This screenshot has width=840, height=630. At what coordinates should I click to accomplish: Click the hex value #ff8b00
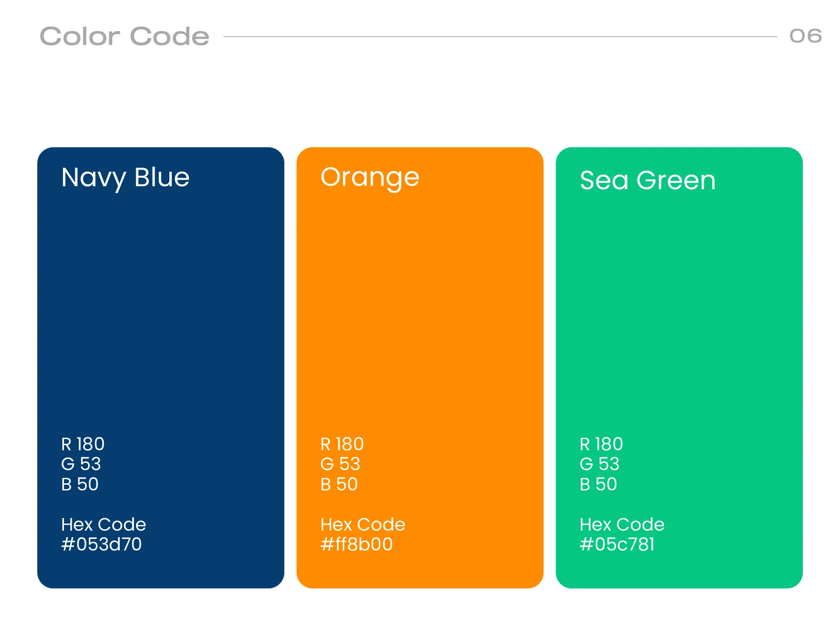356,544
